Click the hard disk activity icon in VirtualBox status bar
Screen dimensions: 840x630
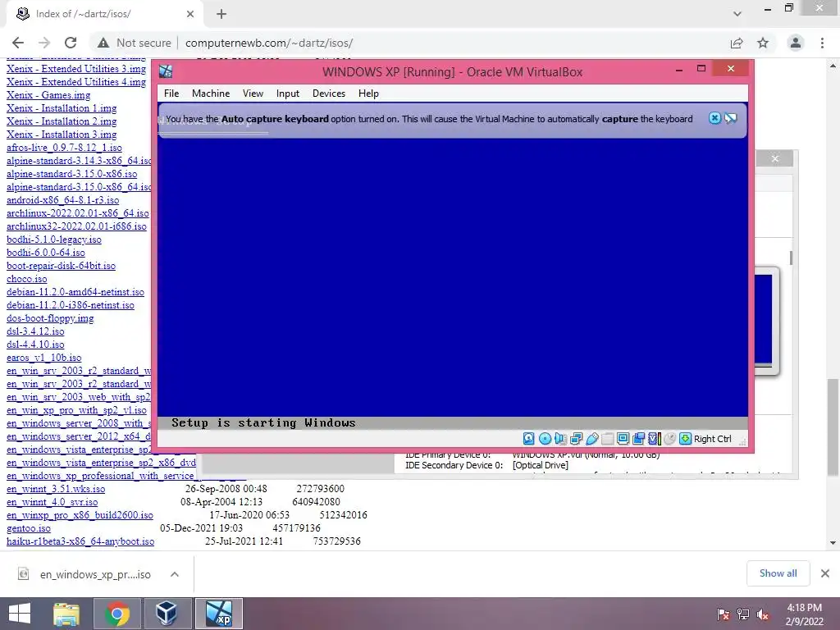[528, 439]
